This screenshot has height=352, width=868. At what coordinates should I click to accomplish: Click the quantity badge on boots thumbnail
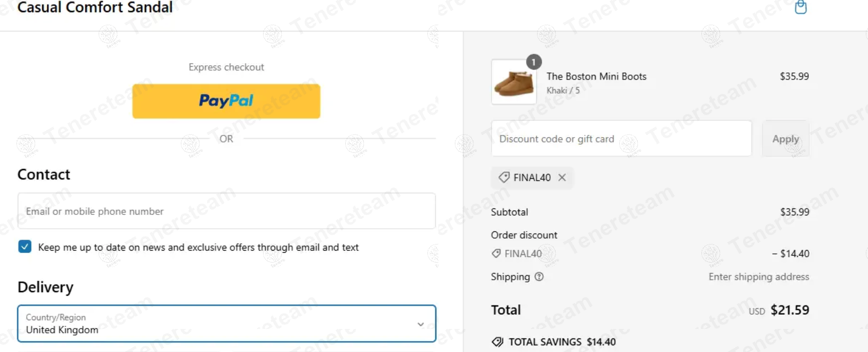[x=534, y=62]
